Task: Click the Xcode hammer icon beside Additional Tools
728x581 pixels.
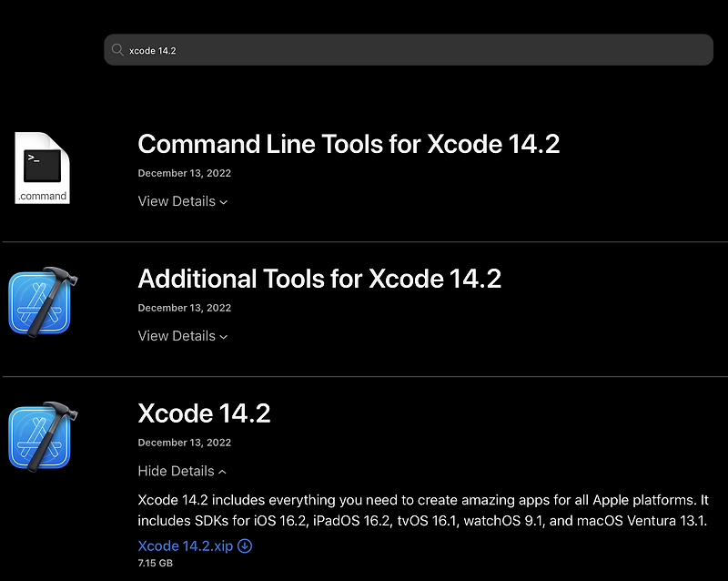Action: 41,301
